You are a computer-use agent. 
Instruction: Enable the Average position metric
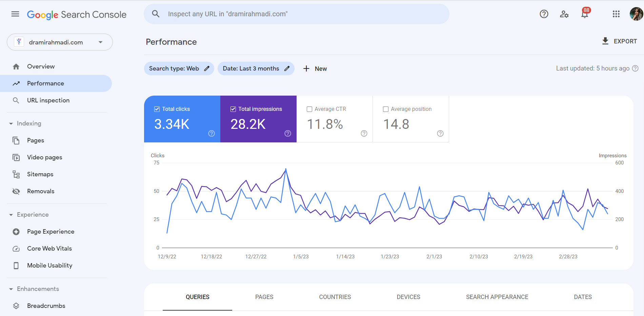[386, 109]
